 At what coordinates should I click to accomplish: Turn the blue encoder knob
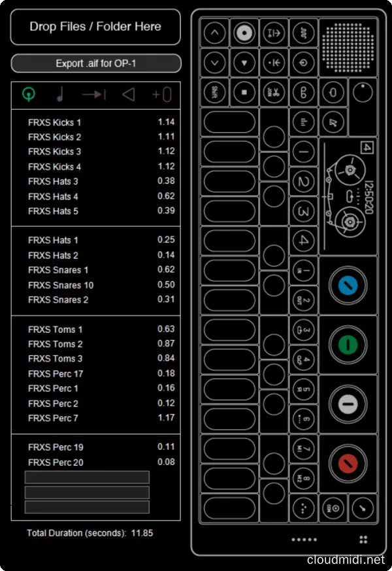(x=348, y=285)
